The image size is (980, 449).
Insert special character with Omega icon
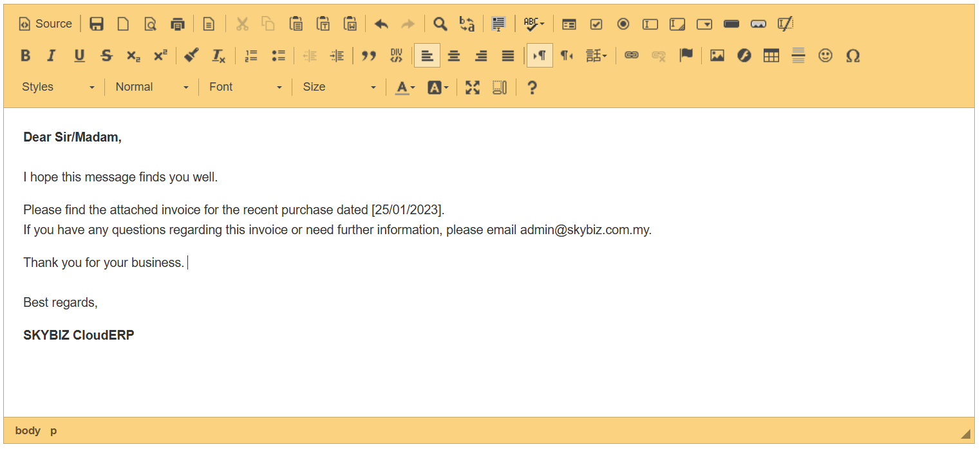853,56
